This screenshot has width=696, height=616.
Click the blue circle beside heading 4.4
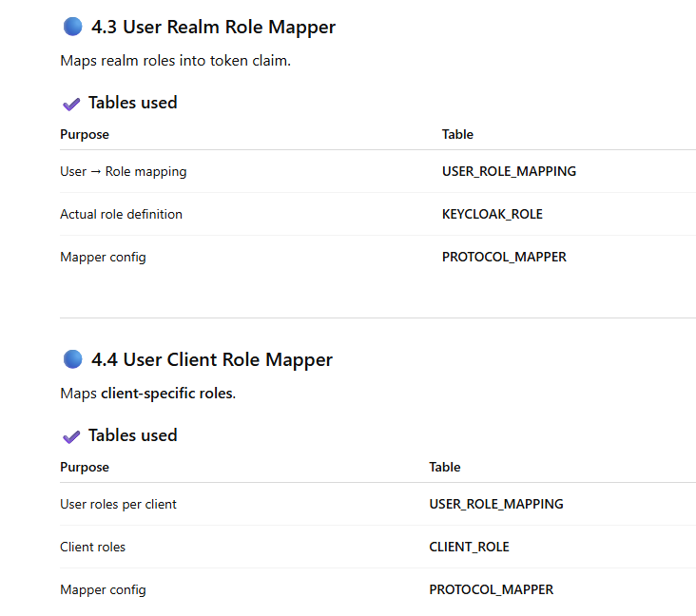pos(72,359)
